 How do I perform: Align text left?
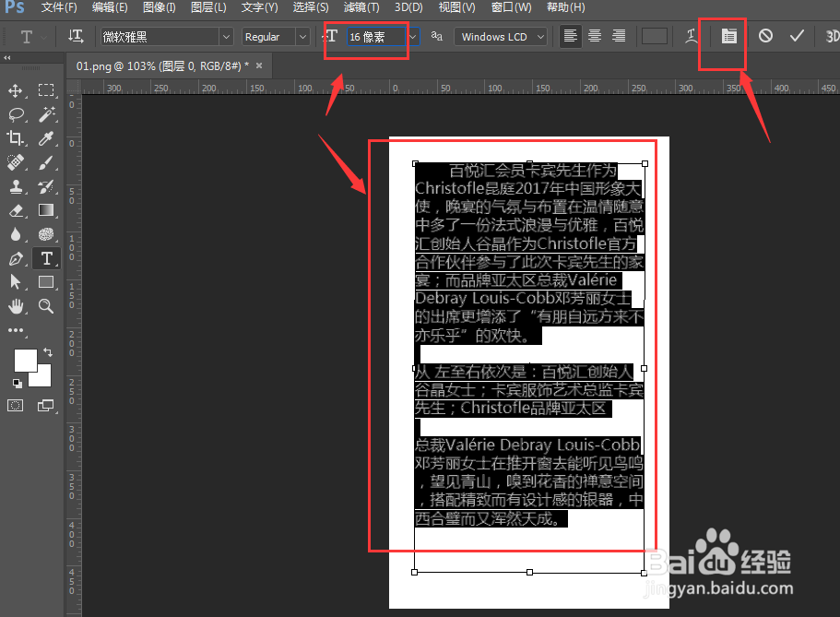tap(571, 37)
